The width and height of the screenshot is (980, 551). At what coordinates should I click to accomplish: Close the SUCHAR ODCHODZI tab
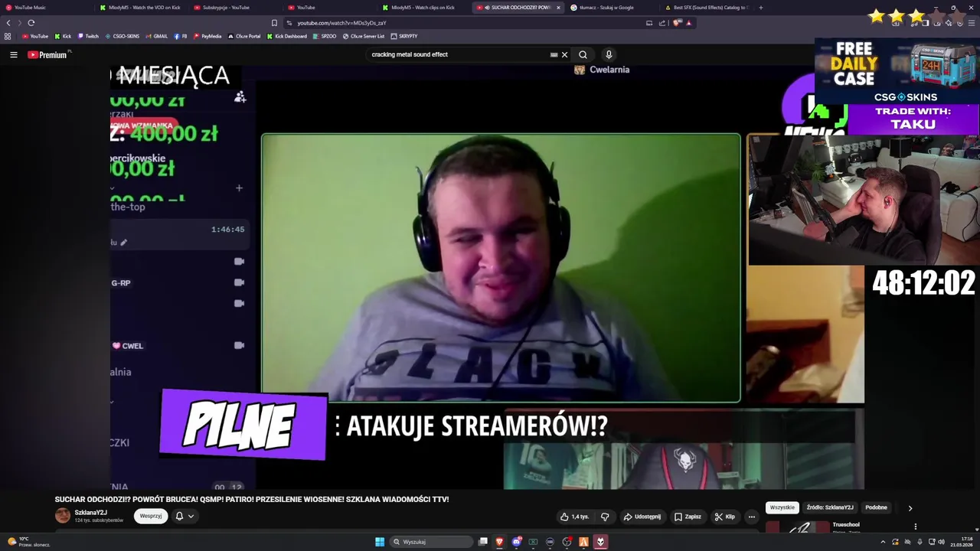558,8
